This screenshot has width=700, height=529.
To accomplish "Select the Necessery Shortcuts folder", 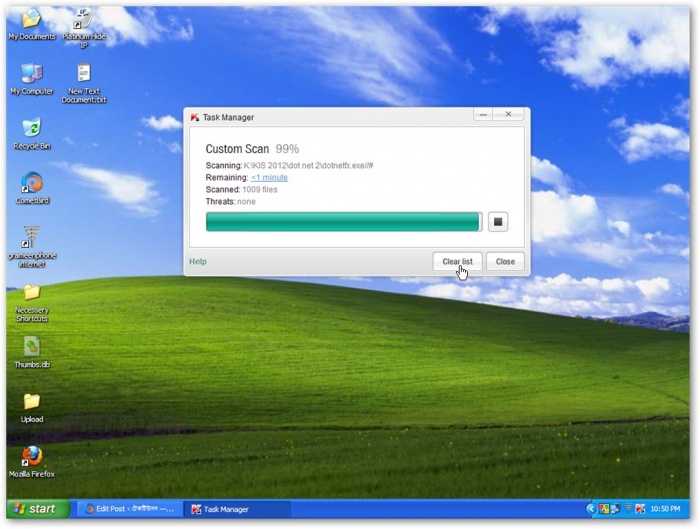I will [x=32, y=303].
